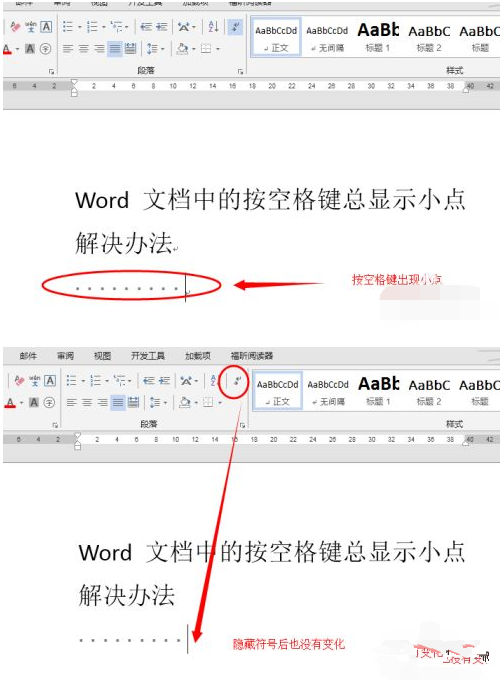Increase indent in lower Word window
The width and height of the screenshot is (500, 690).
click(x=164, y=381)
